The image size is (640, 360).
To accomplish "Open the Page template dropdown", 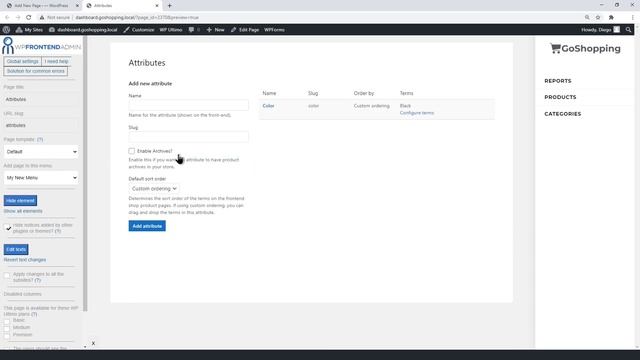I will 41,151.
